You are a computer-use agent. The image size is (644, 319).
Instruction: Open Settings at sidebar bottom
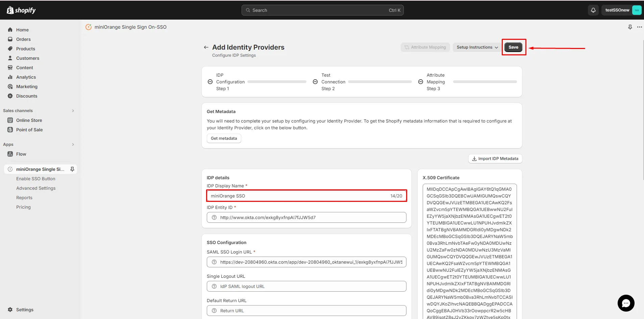25,310
